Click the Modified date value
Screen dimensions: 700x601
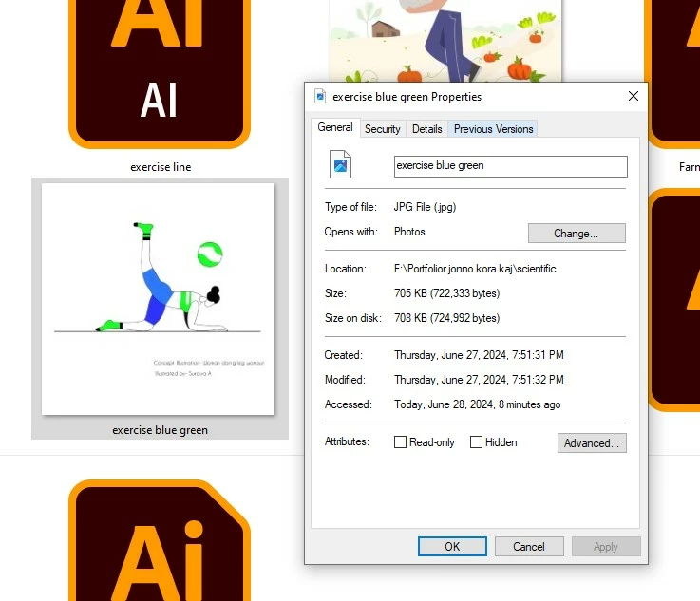pos(479,380)
